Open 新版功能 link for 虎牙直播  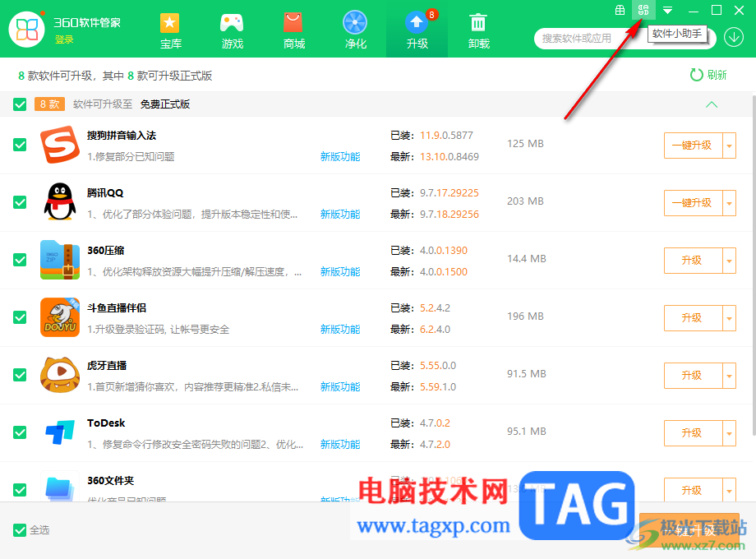(340, 387)
